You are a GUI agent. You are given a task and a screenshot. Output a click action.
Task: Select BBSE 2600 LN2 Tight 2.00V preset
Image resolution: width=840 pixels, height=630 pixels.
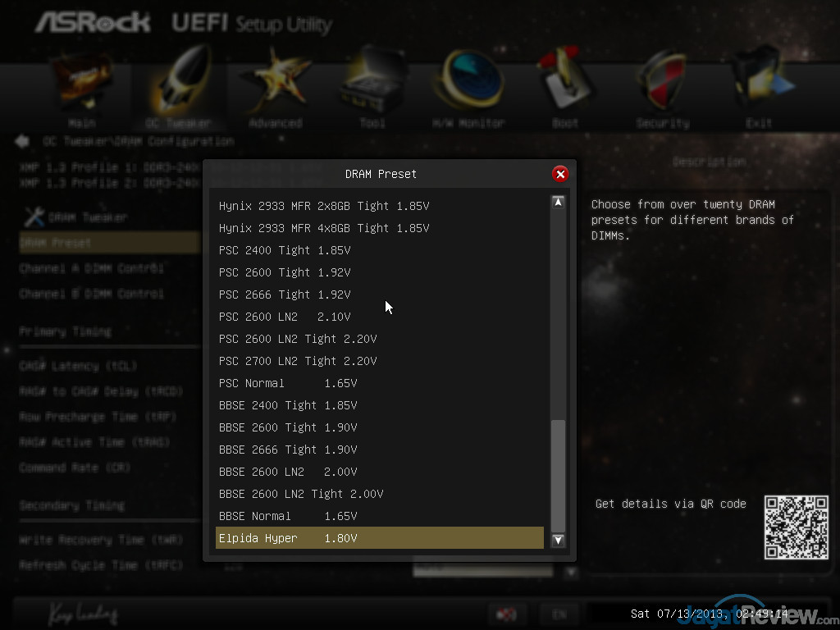[379, 494]
